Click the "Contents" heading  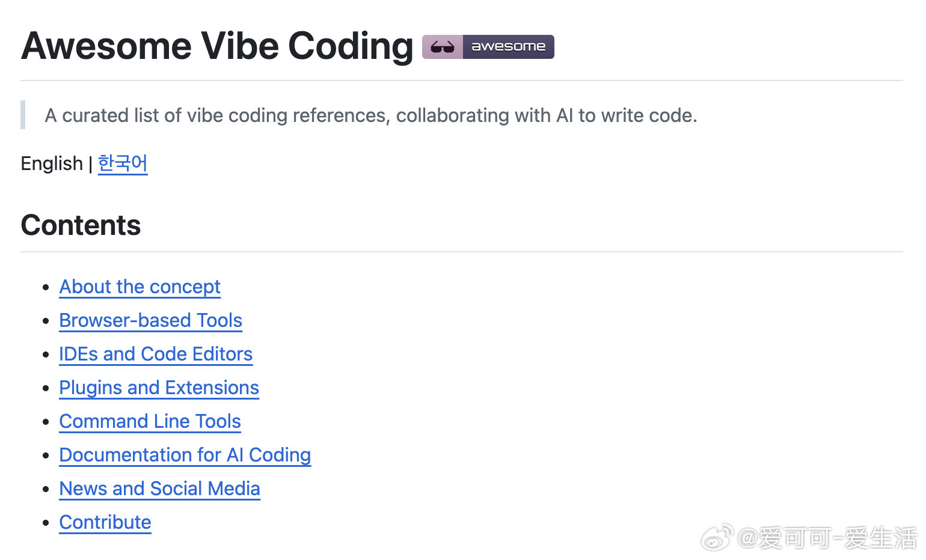coord(81,226)
